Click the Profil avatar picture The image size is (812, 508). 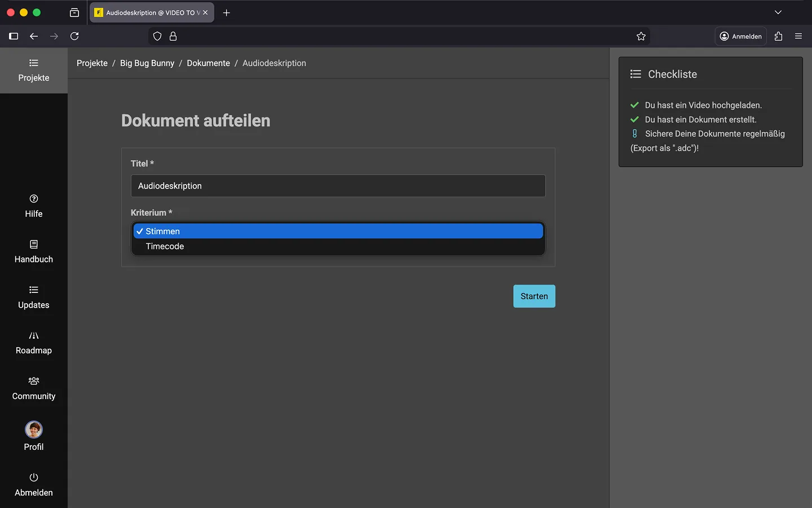point(34,430)
